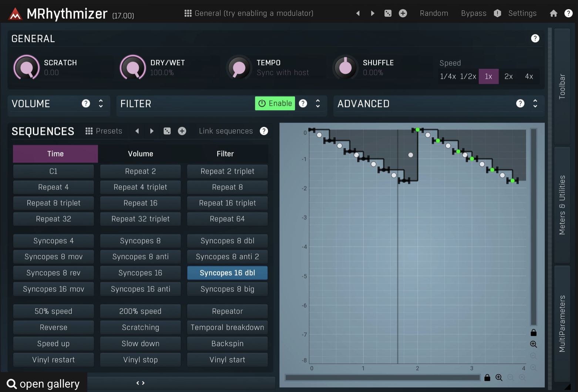Click the warning icon beside Settings
This screenshot has width=578, height=392.
497,13
